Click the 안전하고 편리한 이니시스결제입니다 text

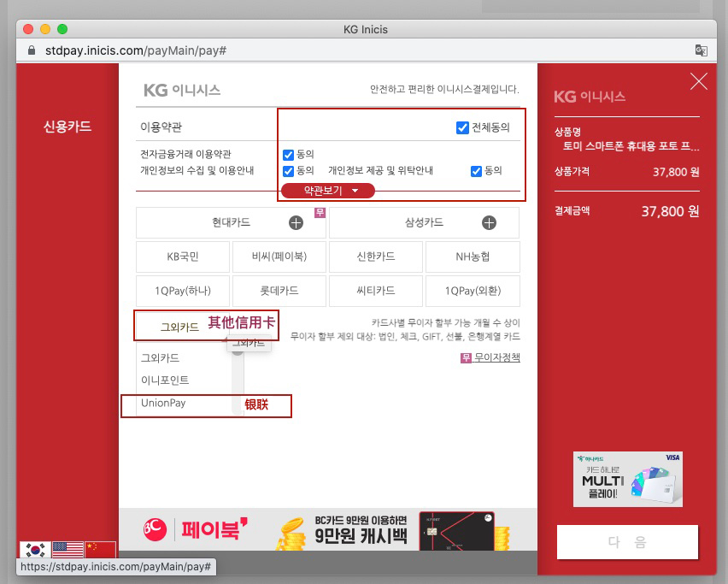point(444,89)
